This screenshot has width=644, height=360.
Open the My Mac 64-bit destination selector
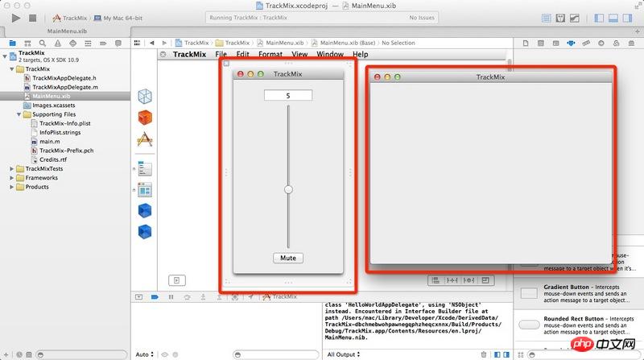click(x=118, y=18)
